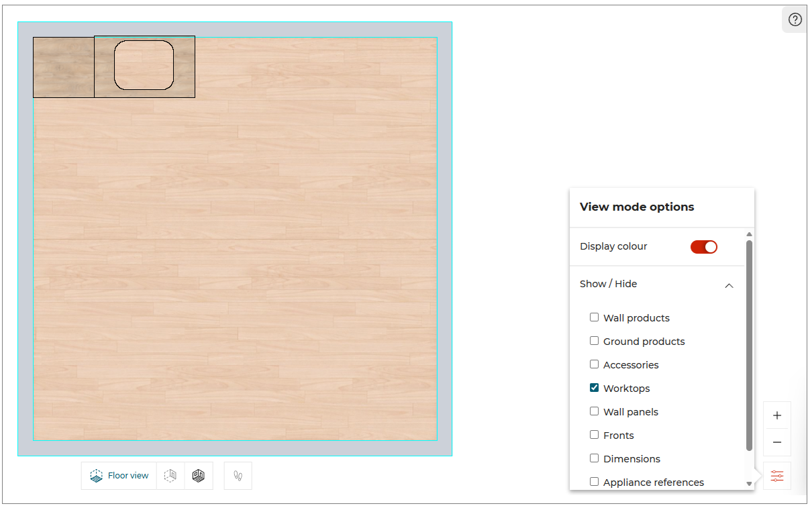Switch to the wireframe 3D view icon
The height and width of the screenshot is (508, 812).
click(x=170, y=476)
